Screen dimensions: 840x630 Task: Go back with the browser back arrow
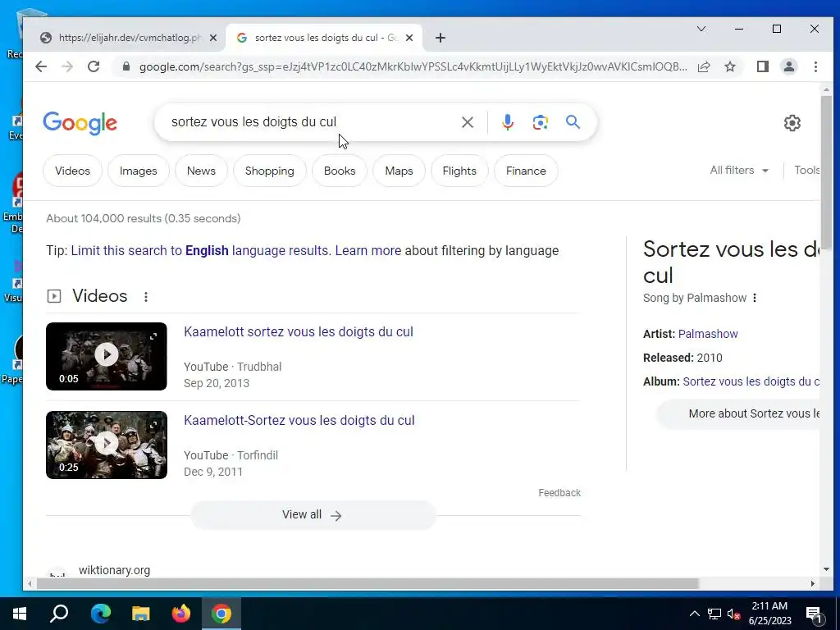coord(41,66)
